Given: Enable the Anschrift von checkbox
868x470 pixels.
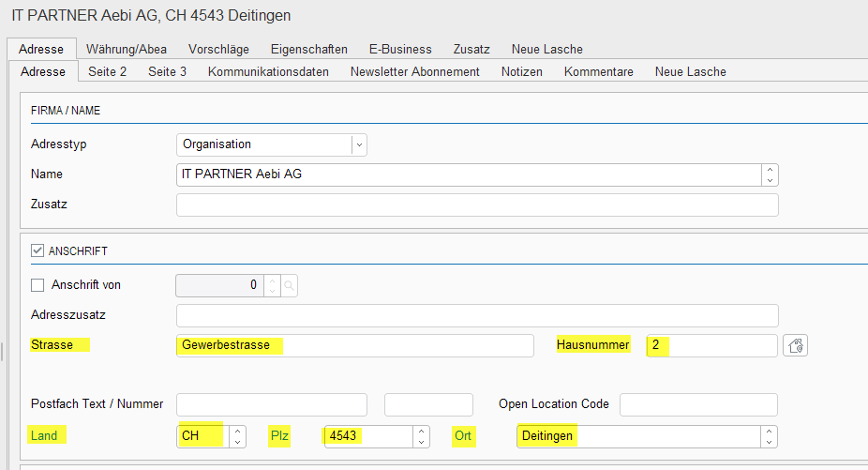Looking at the screenshot, I should pyautogui.click(x=37, y=285).
